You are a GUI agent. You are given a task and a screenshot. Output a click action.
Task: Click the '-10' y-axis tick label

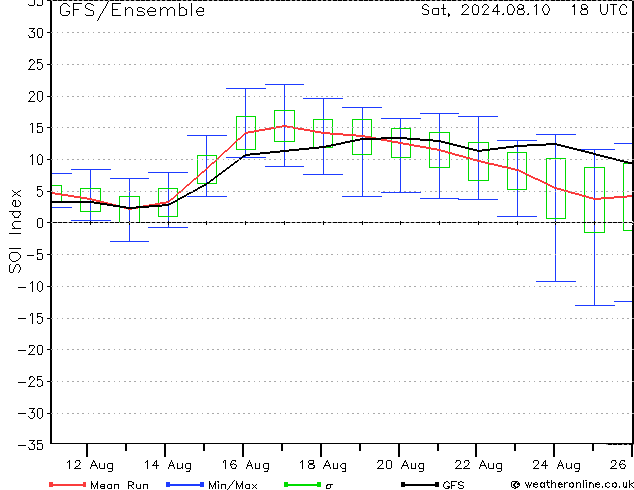click(x=31, y=287)
